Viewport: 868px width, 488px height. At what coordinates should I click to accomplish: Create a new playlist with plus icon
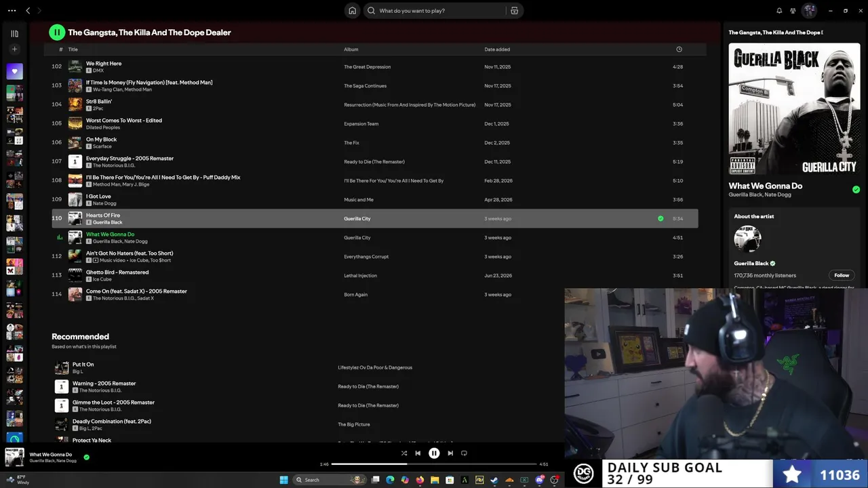pyautogui.click(x=14, y=49)
